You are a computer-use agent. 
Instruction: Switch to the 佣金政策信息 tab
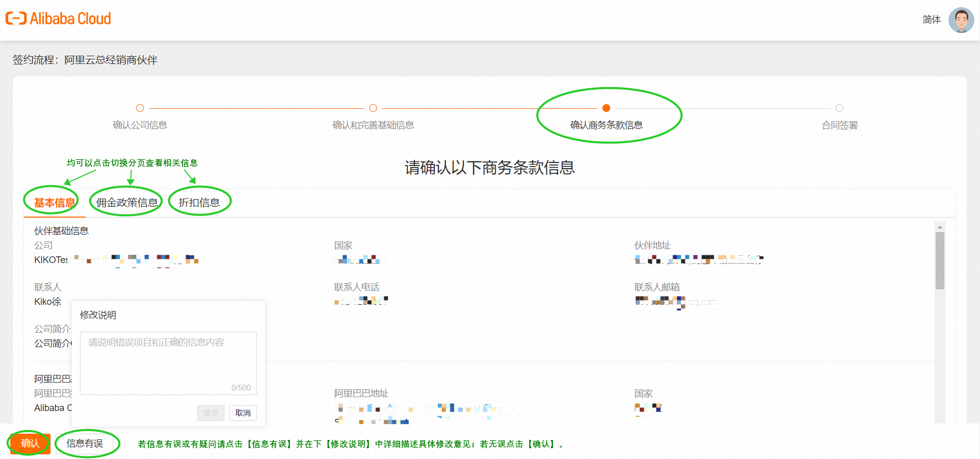coord(127,203)
